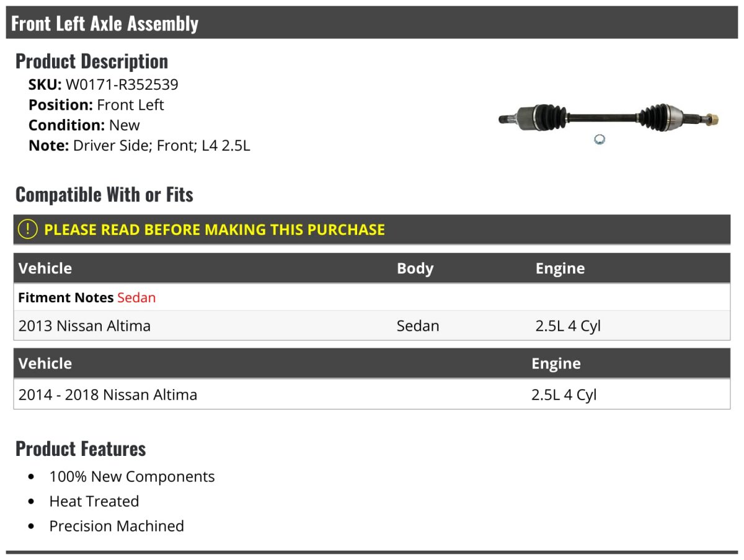744x560 pixels.
Task: Click the Engine header in first table
Action: (x=560, y=268)
